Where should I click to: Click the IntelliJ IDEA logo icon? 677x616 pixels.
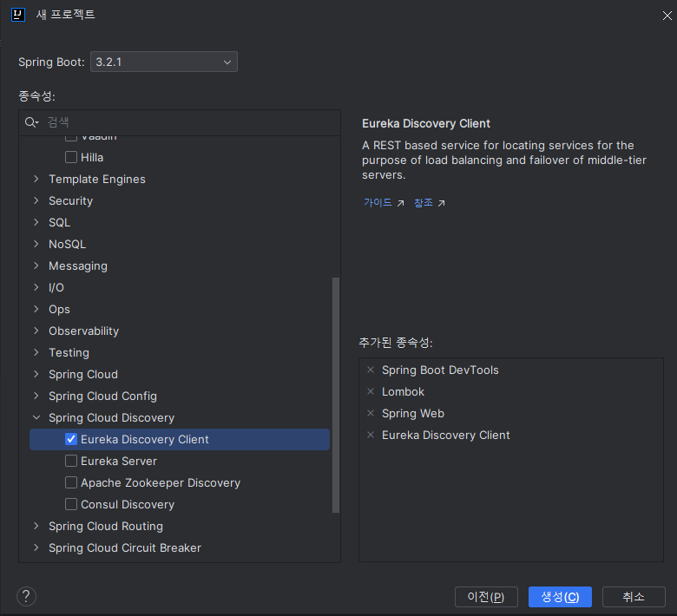17,14
